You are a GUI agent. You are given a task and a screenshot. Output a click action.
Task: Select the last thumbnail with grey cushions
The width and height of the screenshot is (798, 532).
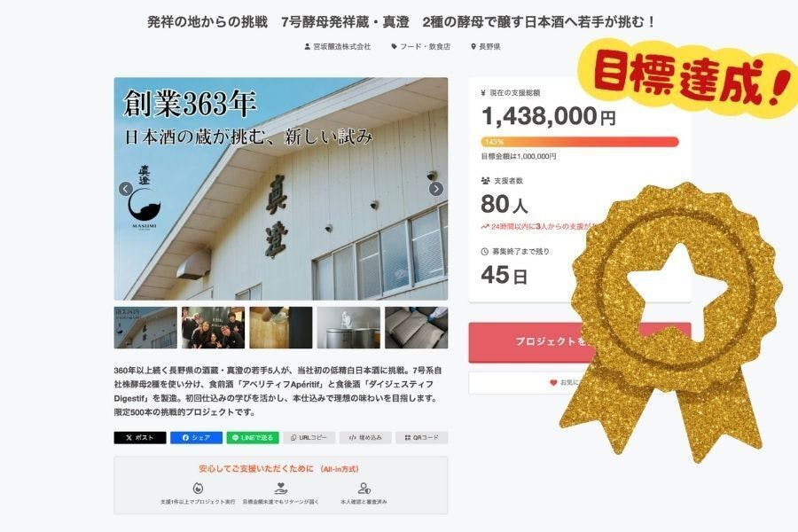coord(417,327)
